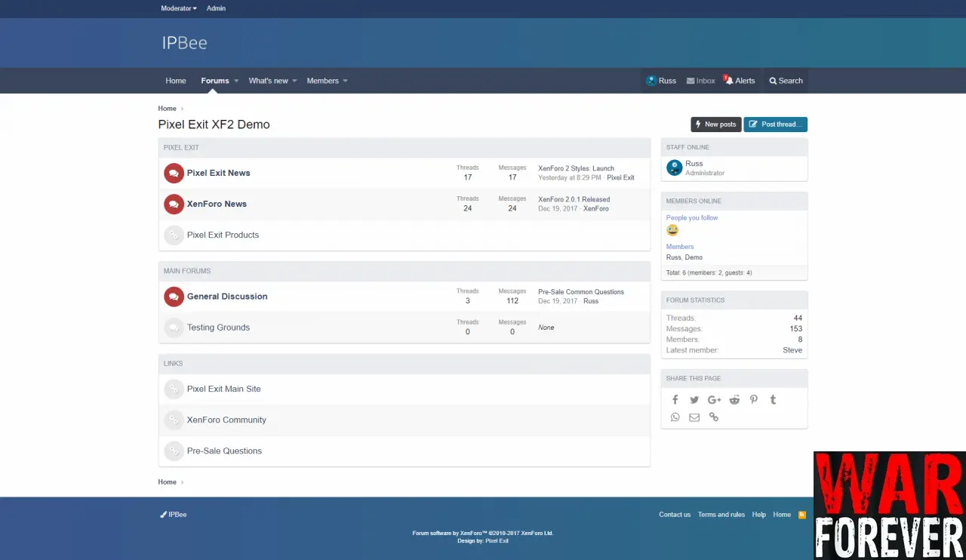Click Russ avatar in Staff Online
The height and width of the screenshot is (560, 966).
pyautogui.click(x=675, y=168)
